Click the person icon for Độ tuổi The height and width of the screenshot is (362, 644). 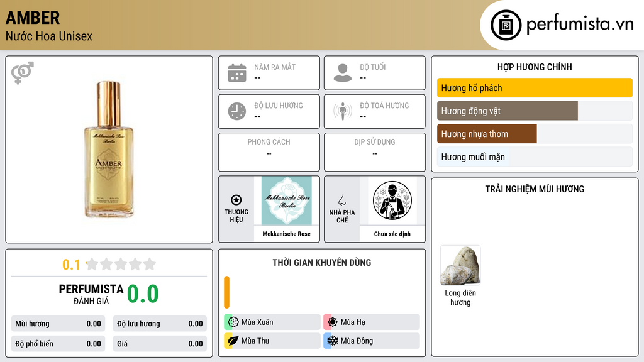pyautogui.click(x=343, y=73)
